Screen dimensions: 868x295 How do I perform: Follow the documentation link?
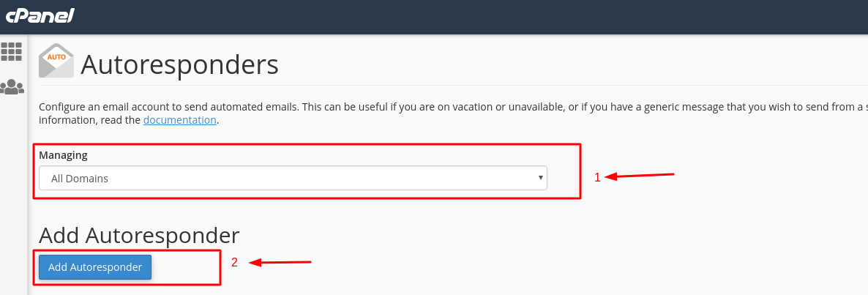click(x=179, y=120)
